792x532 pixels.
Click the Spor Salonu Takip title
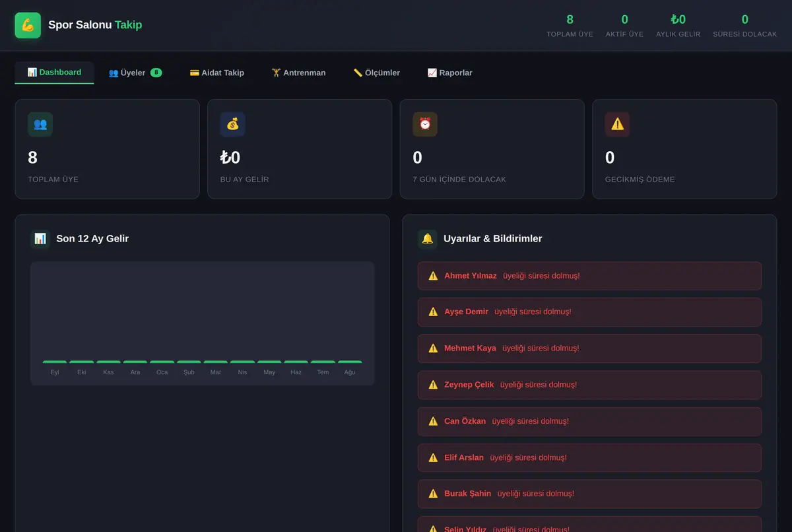[x=95, y=25]
